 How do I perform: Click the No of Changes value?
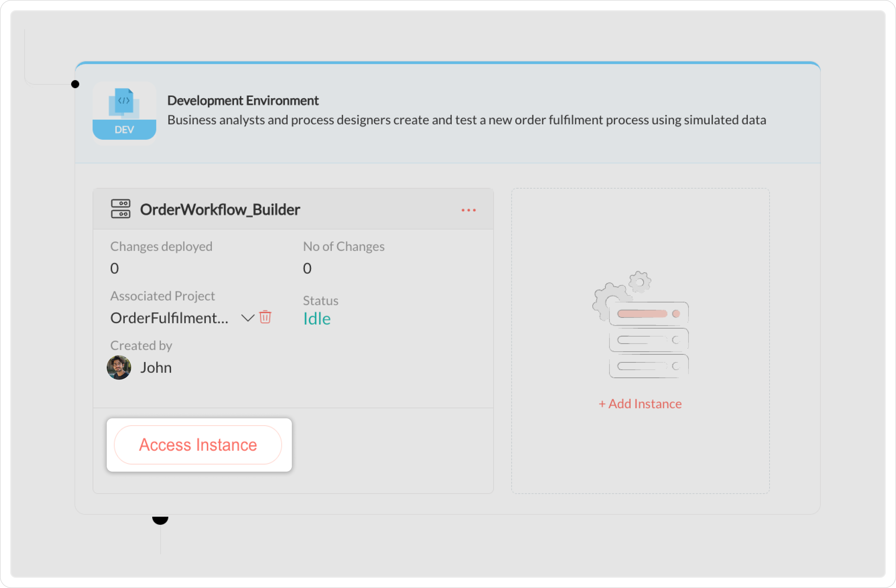tap(307, 268)
